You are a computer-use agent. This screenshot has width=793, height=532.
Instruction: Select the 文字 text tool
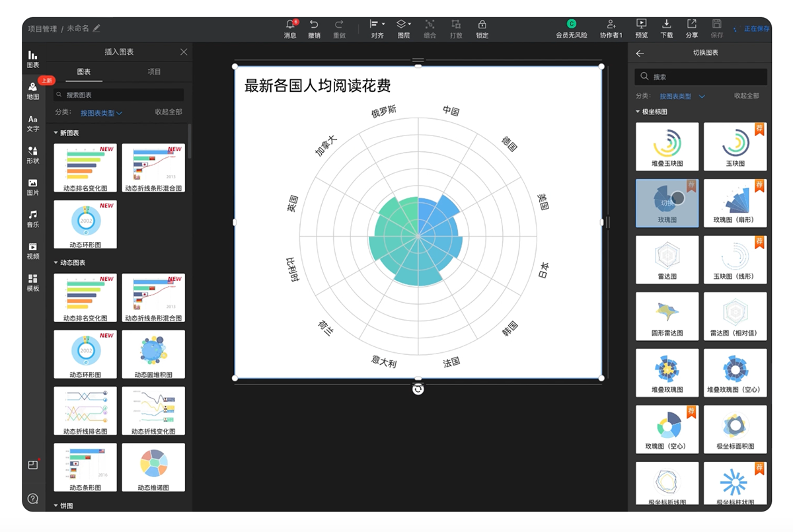[32, 124]
